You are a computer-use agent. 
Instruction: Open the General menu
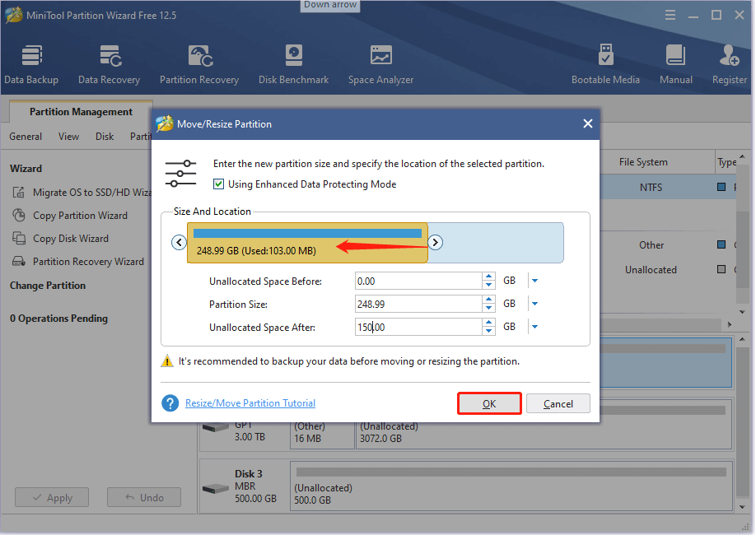(26, 137)
